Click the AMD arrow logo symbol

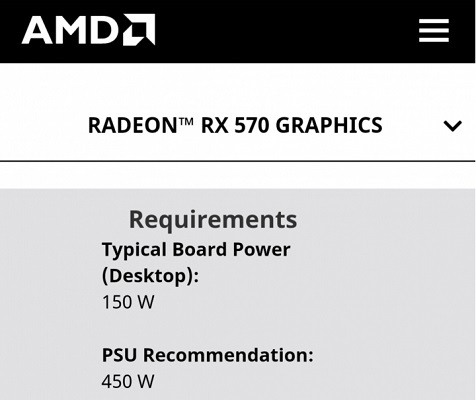pyautogui.click(x=139, y=29)
